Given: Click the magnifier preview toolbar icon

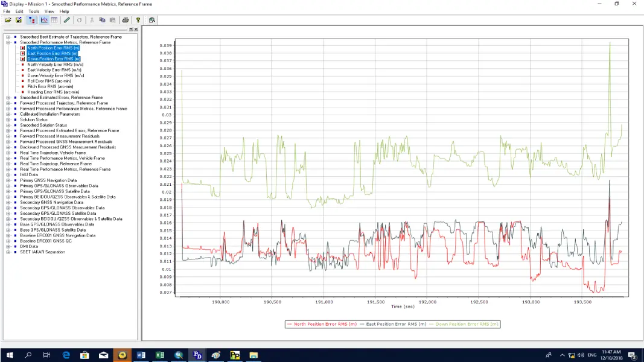Looking at the screenshot, I should tap(152, 20).
